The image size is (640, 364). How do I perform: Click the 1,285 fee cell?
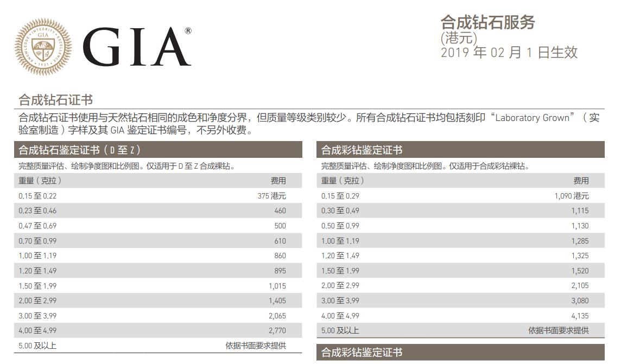580,241
